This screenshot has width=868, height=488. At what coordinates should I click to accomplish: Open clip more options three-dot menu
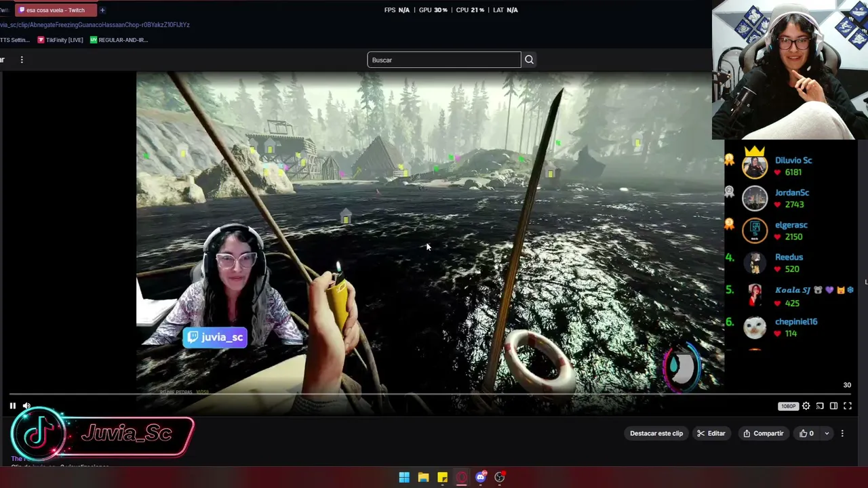click(842, 434)
